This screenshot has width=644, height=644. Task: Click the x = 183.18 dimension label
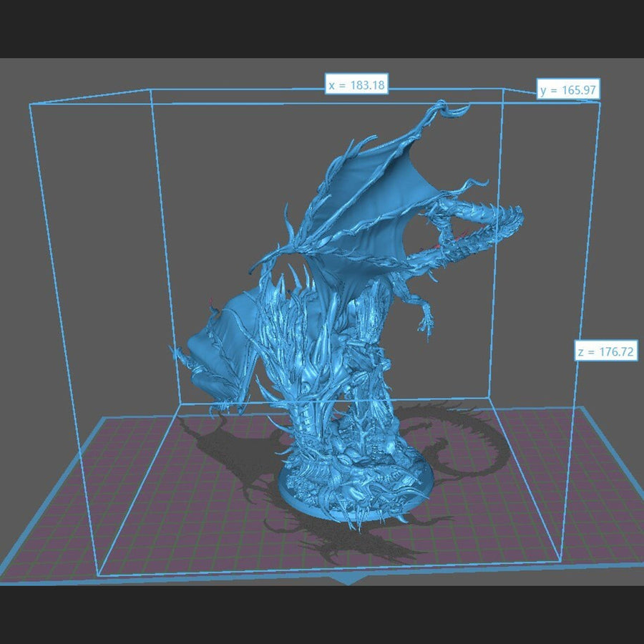[x=356, y=85]
